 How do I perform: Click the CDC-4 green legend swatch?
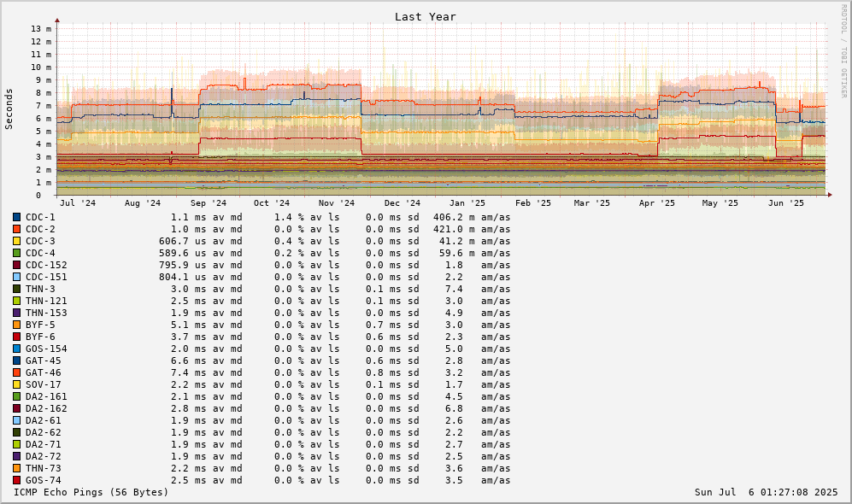(17, 253)
